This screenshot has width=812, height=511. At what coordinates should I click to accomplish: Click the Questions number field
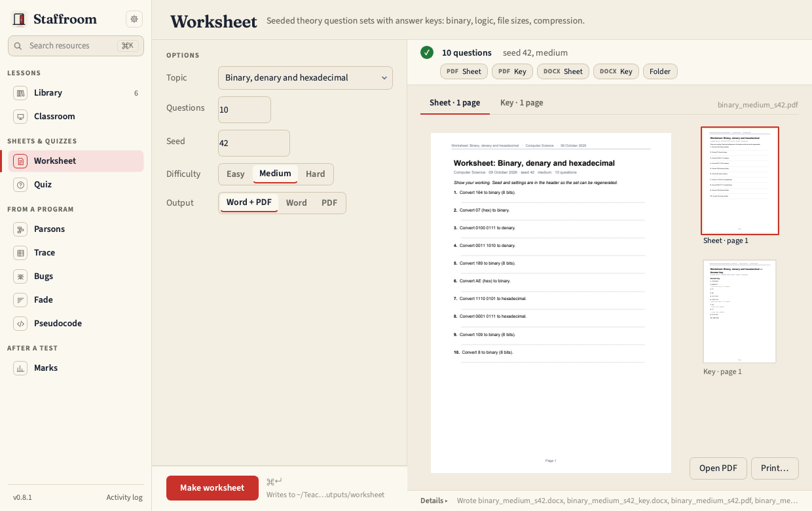coord(244,109)
